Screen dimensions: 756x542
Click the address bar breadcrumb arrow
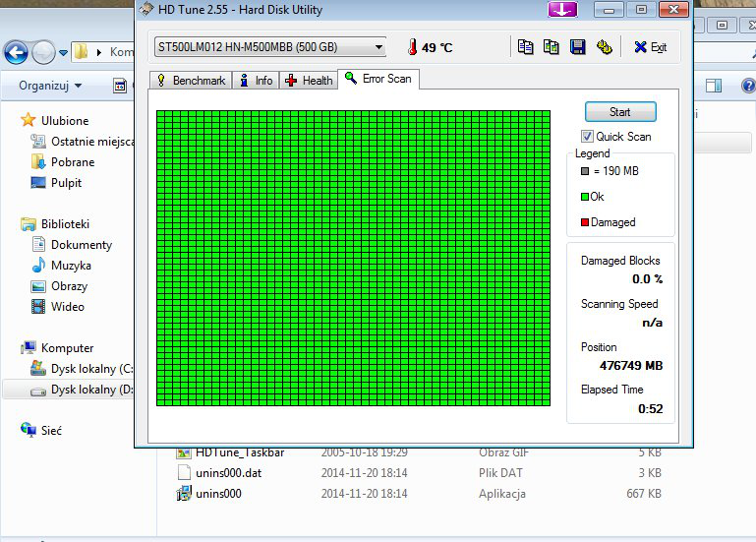point(99,52)
